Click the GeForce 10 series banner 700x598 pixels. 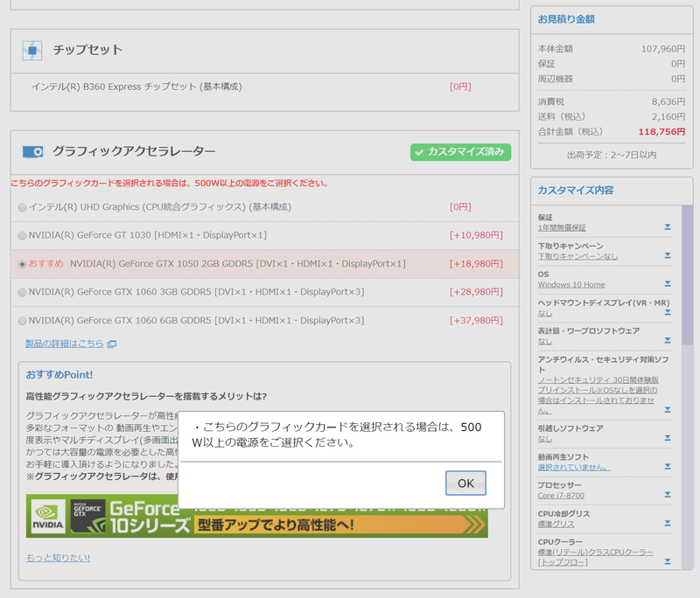click(x=256, y=516)
